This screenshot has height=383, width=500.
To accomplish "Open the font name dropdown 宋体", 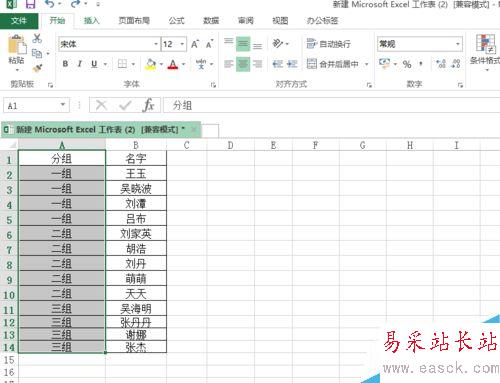I will click(156, 44).
